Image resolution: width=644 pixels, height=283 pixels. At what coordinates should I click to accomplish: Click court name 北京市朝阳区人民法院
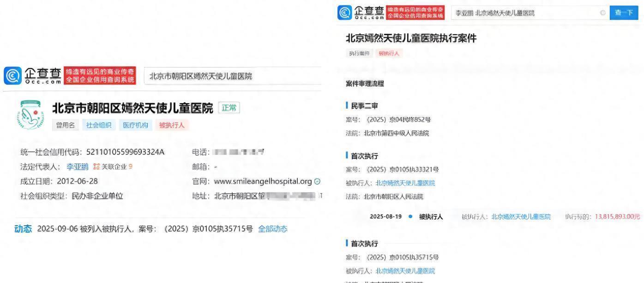click(393, 197)
